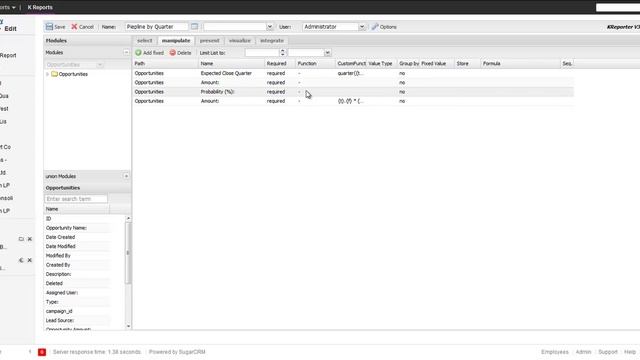Viewport: 640px width, 360px height.
Task: Click the field list scroll down arrow
Action: (128, 326)
